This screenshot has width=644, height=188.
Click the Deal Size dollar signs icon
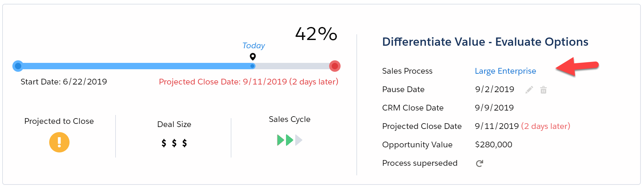[x=174, y=143]
